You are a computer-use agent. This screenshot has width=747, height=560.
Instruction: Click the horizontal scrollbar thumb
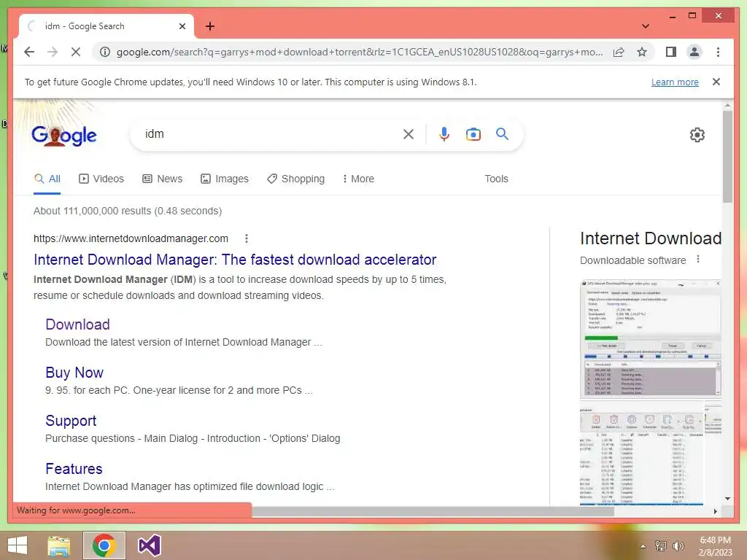pyautogui.click(x=433, y=511)
